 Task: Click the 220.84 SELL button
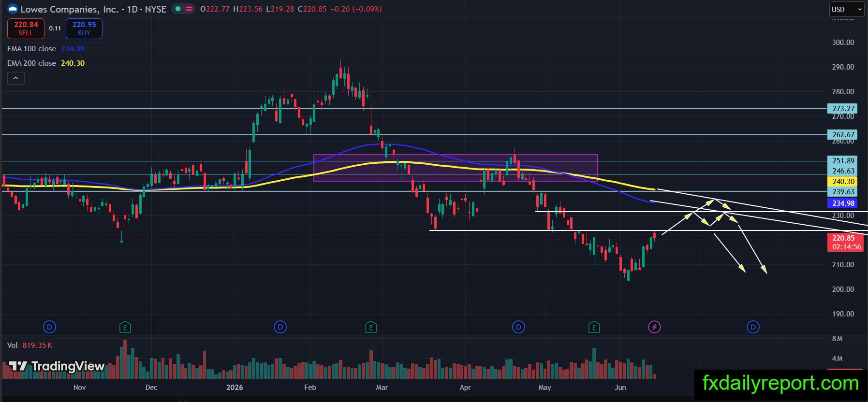pos(26,29)
